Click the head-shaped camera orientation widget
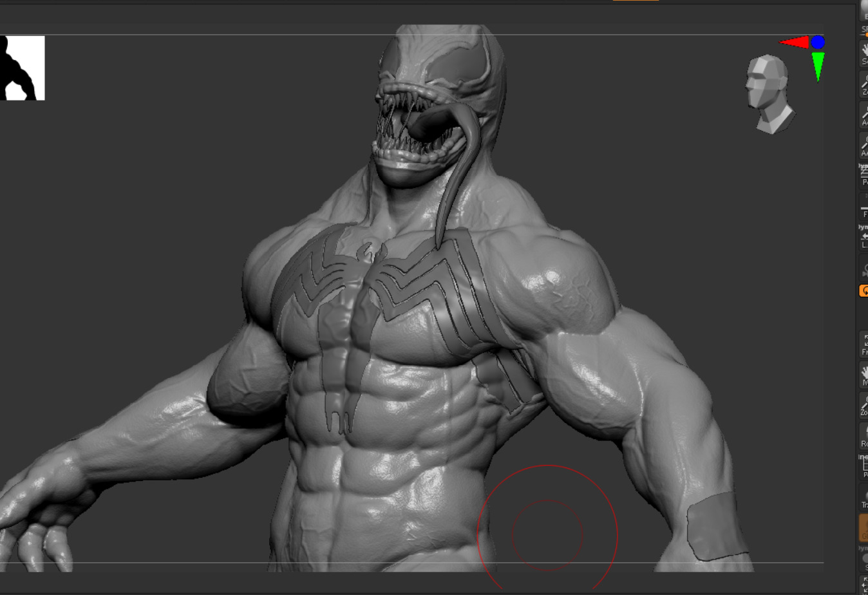 coord(770,94)
